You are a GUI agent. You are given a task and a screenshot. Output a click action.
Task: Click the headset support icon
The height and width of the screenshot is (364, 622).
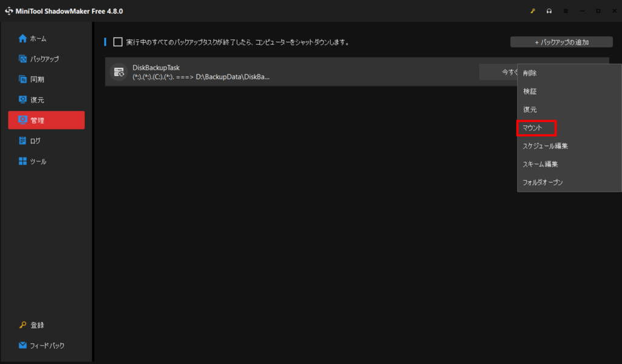549,11
